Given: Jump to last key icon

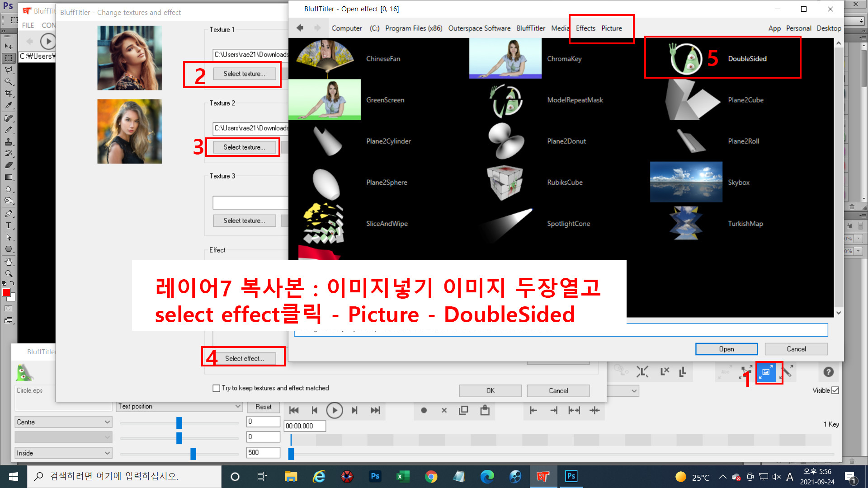Looking at the screenshot, I should [375, 410].
